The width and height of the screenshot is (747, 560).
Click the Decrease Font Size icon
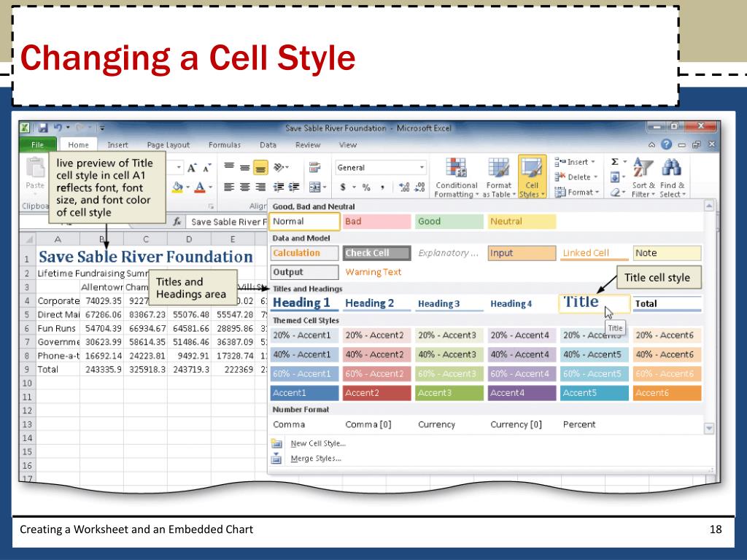pos(206,168)
